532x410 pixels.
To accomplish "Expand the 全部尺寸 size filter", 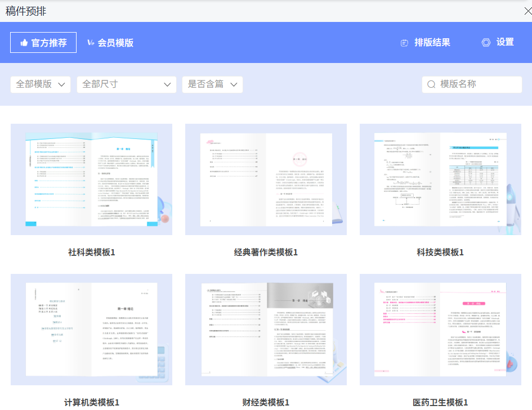I will (x=126, y=84).
